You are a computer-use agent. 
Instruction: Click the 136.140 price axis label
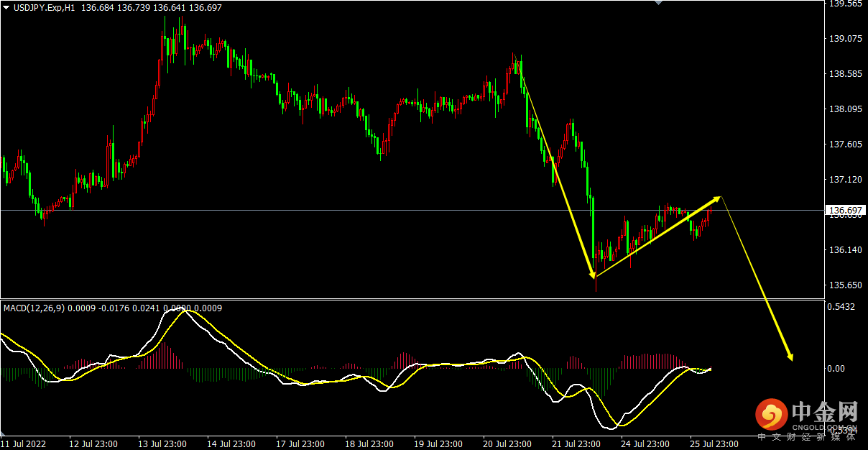[x=845, y=250]
